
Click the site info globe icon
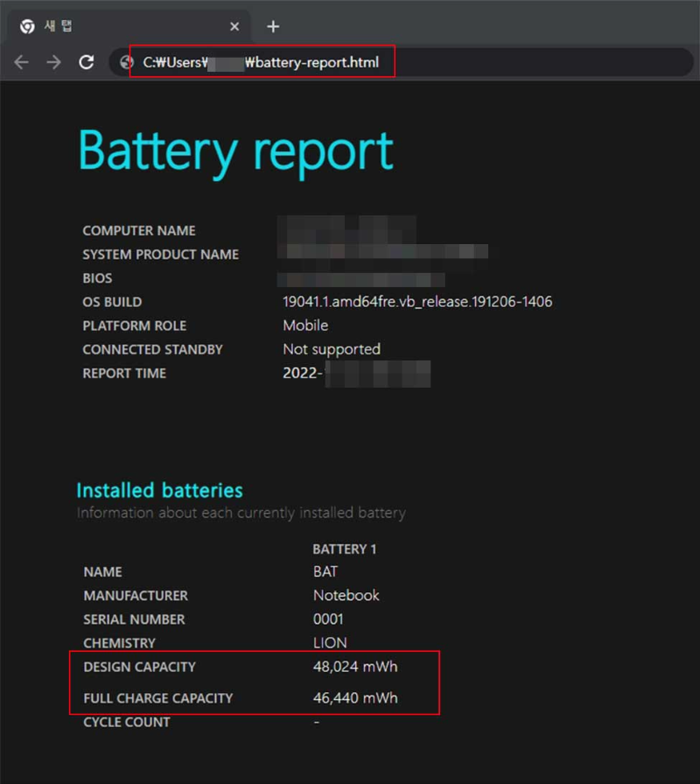coord(127,62)
